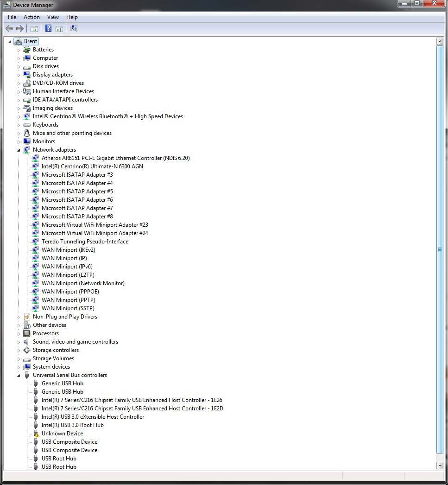
Task: Select Intel(R) USB 3.0 eXtensible Host Controller
Action: pyautogui.click(x=93, y=417)
